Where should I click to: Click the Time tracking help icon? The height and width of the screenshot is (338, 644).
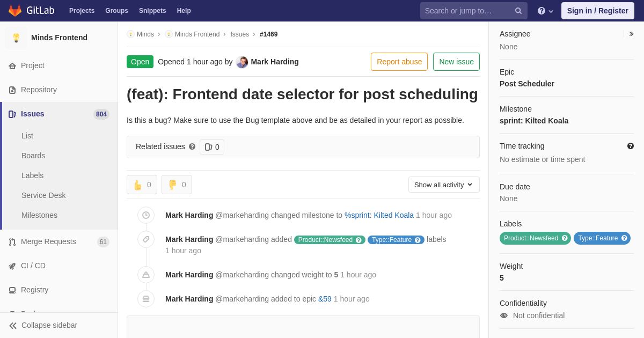pos(631,146)
